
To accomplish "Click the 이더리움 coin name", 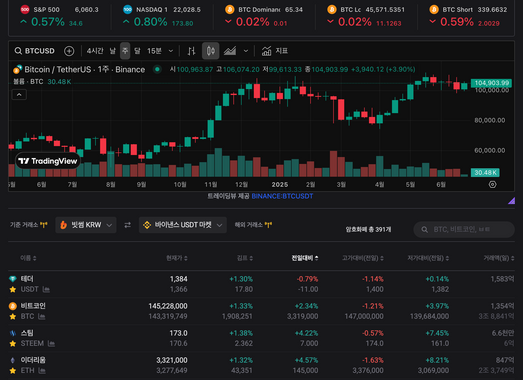I will [33, 360].
